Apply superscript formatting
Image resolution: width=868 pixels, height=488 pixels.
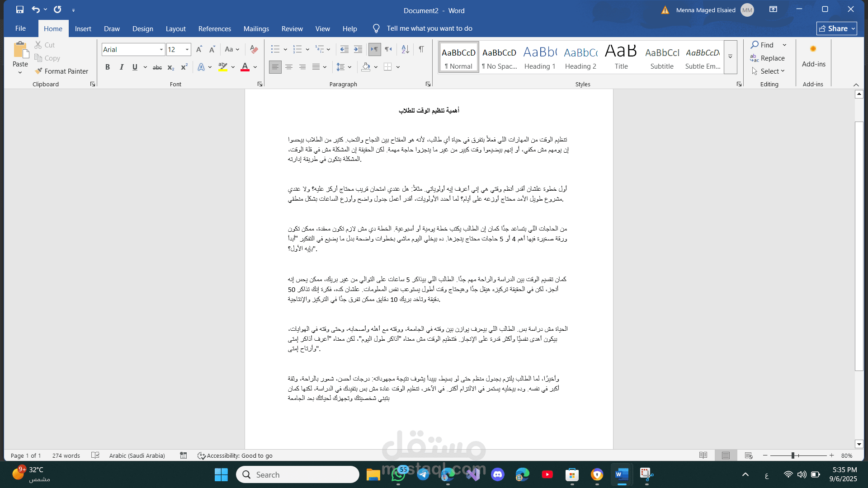(x=184, y=67)
